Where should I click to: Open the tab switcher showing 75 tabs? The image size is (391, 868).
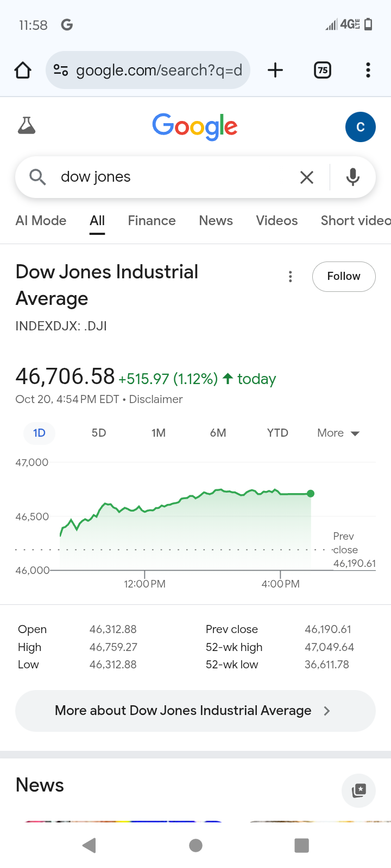(x=323, y=70)
